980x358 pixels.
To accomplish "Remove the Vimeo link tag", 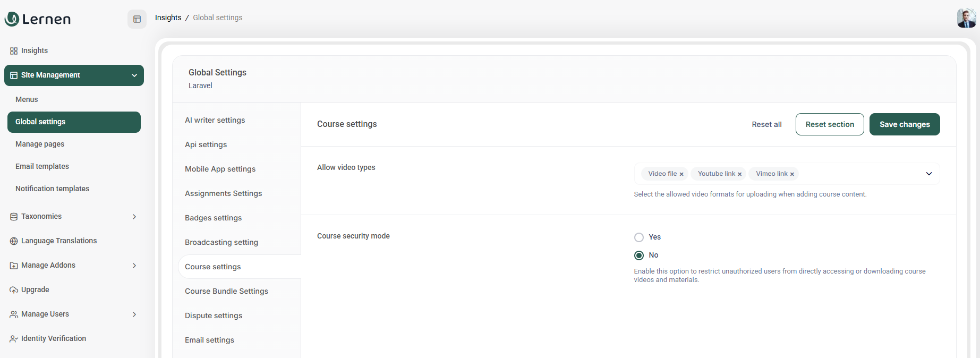I will click(792, 174).
